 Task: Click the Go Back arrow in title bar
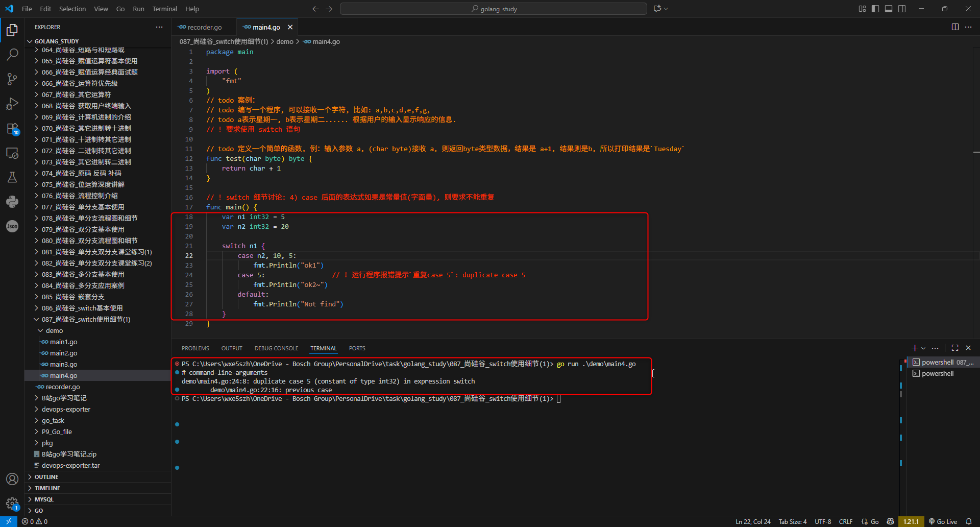tap(315, 9)
